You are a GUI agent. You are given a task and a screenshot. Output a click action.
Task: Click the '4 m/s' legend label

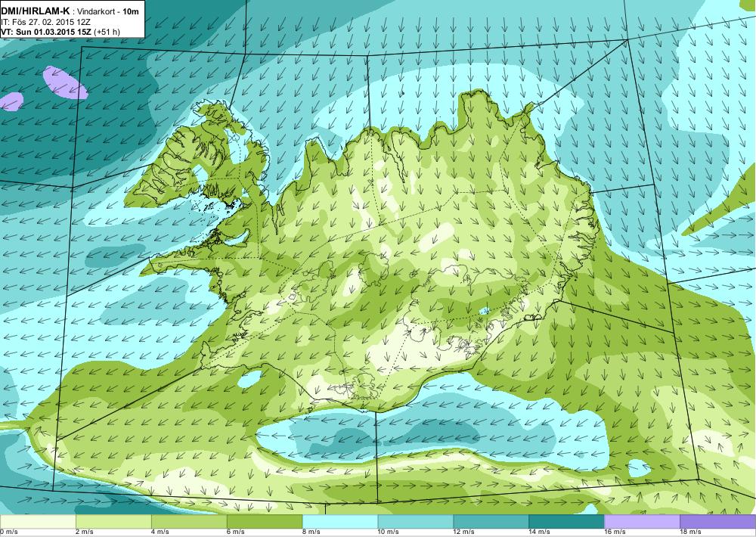tap(160, 532)
